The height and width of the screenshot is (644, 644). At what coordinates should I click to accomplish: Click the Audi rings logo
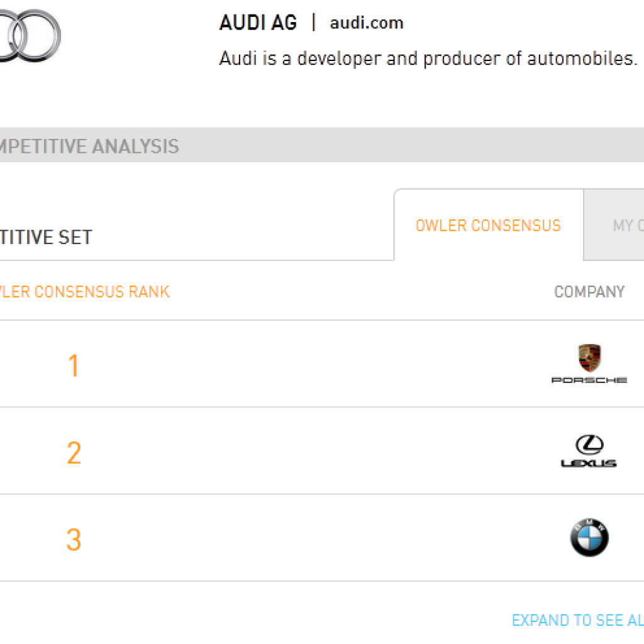[x=28, y=35]
